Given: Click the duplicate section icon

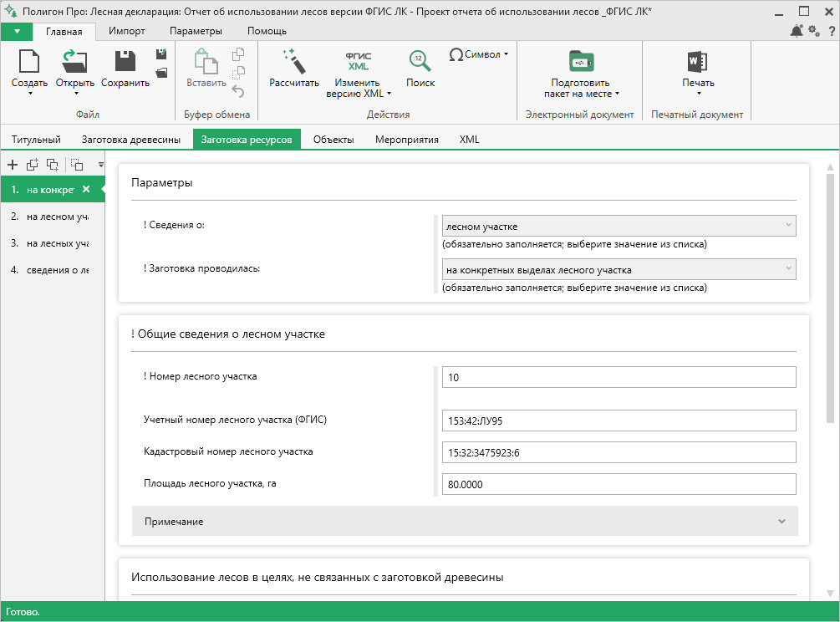Looking at the screenshot, I should pyautogui.click(x=32, y=165).
